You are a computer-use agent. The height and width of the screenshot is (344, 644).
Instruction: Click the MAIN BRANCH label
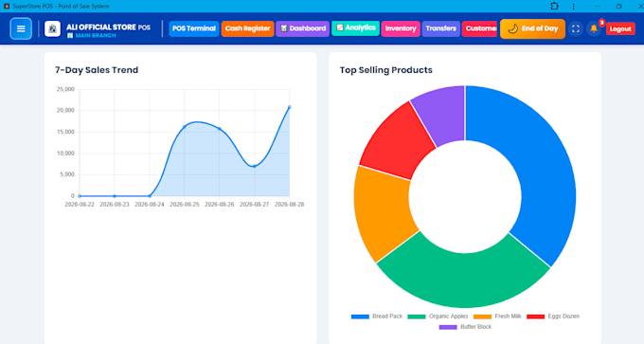(x=96, y=36)
